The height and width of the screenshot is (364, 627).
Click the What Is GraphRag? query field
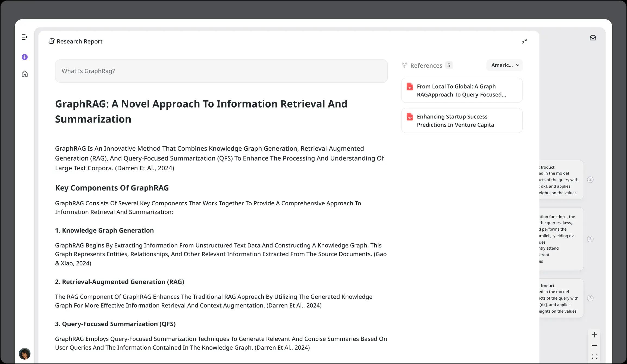click(221, 71)
